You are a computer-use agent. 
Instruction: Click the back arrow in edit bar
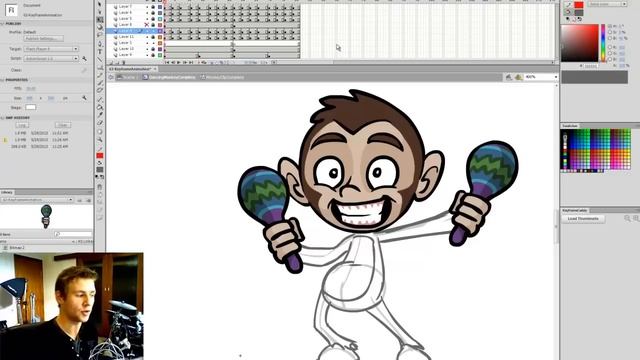click(111, 77)
